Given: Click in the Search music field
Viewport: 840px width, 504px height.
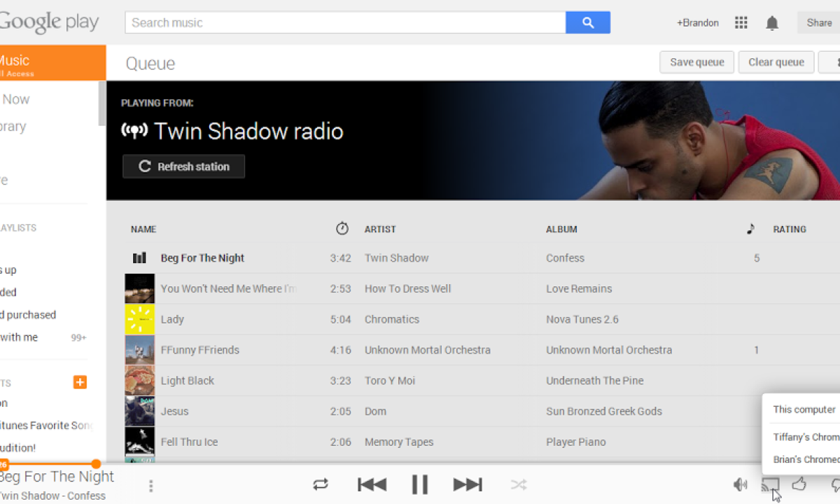Looking at the screenshot, I should [345, 22].
